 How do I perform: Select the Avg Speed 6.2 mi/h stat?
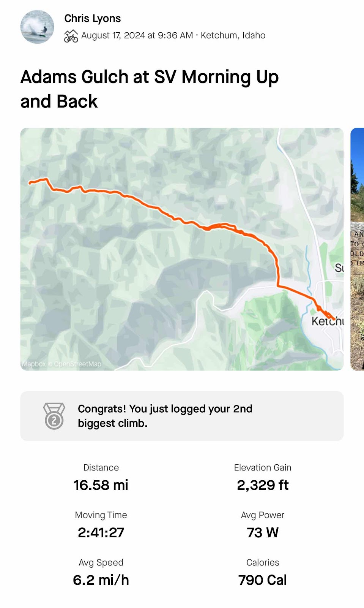(101, 573)
